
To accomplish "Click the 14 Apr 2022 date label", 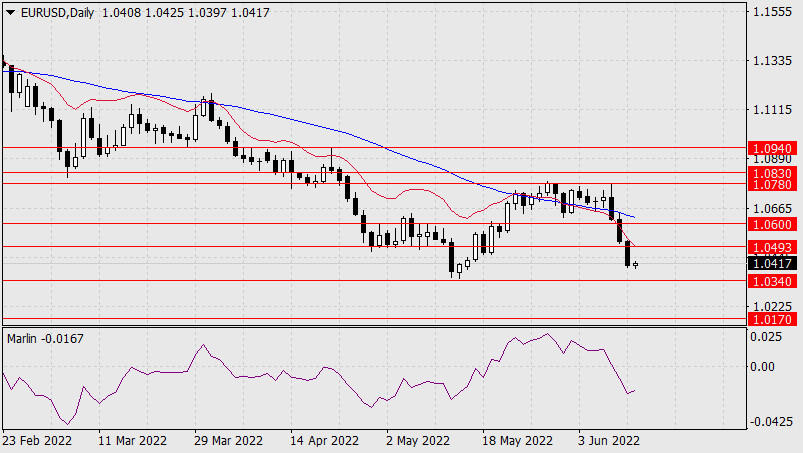I will click(325, 441).
